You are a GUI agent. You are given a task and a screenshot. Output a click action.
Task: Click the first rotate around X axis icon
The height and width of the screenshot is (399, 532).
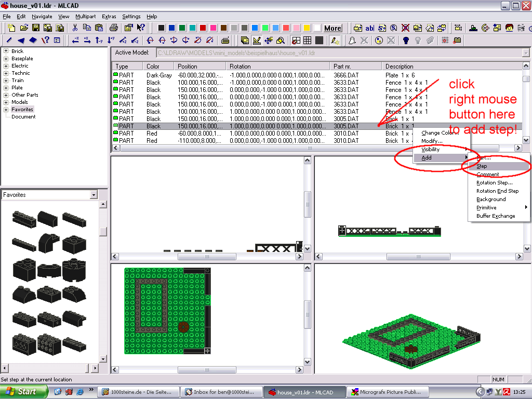click(150, 41)
